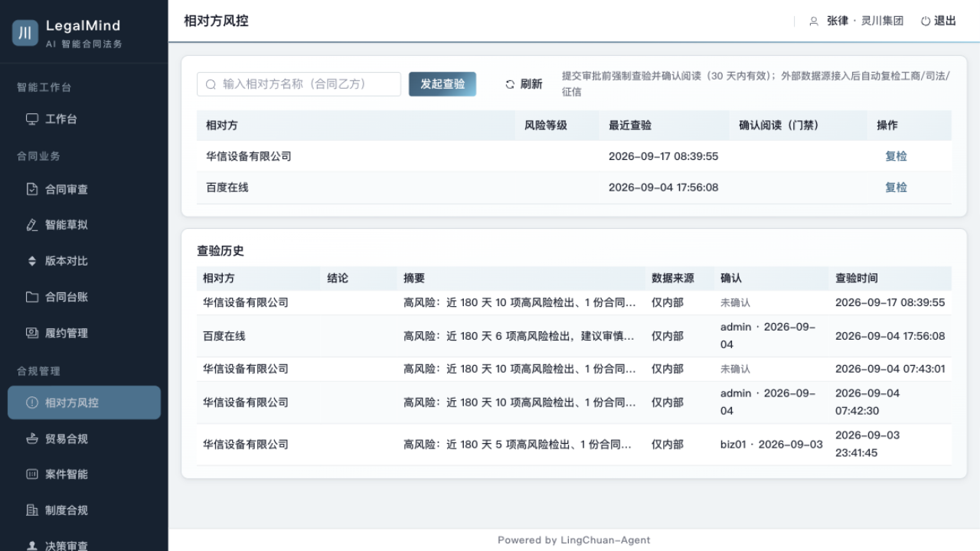Click the 版本对比 compare icon
The width and height of the screenshot is (980, 551).
tap(32, 261)
